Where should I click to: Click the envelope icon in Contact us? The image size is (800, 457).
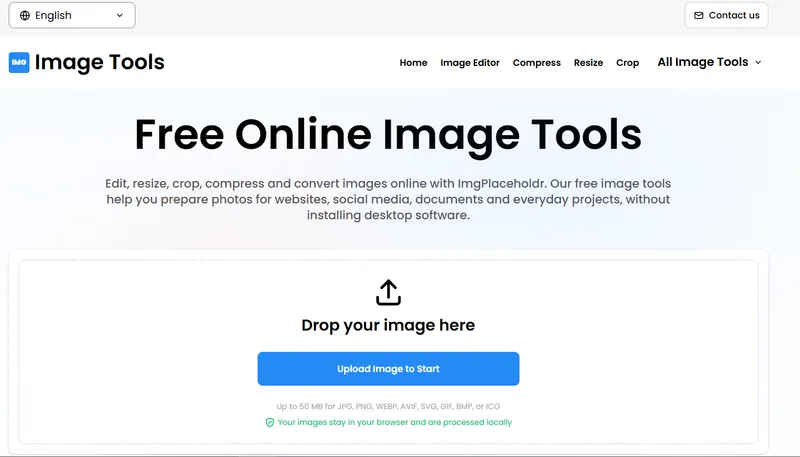698,15
